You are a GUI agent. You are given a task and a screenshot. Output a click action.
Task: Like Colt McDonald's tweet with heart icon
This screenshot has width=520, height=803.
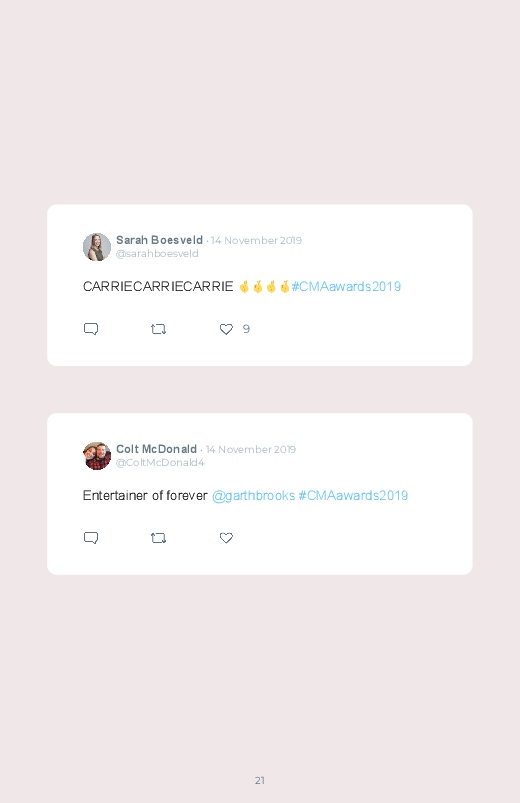coord(226,538)
